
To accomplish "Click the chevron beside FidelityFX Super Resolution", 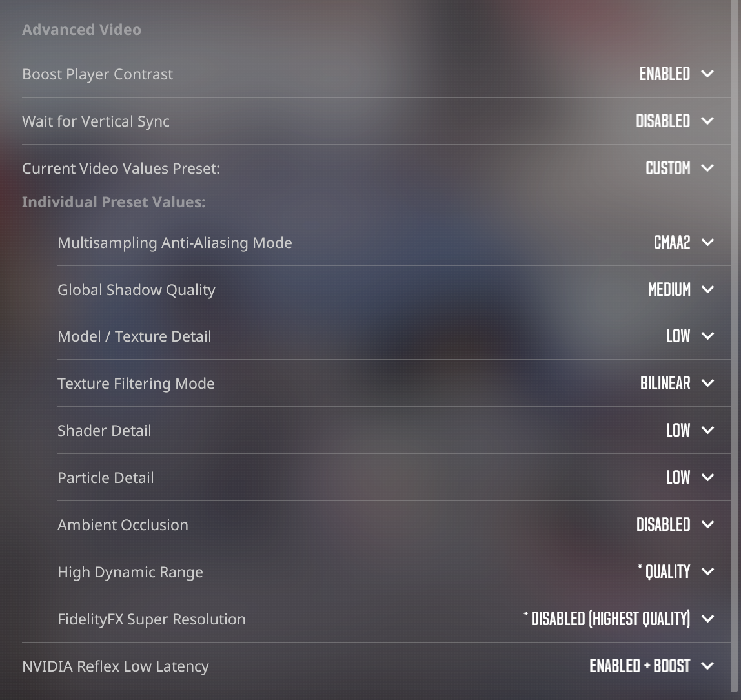I will (707, 619).
